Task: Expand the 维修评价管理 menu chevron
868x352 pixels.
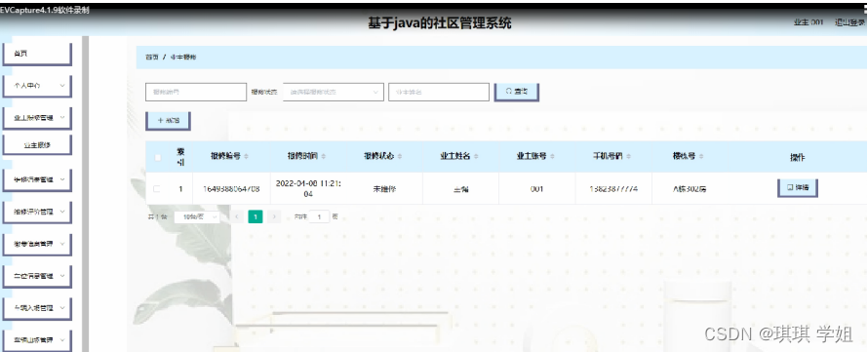Action: click(62, 211)
